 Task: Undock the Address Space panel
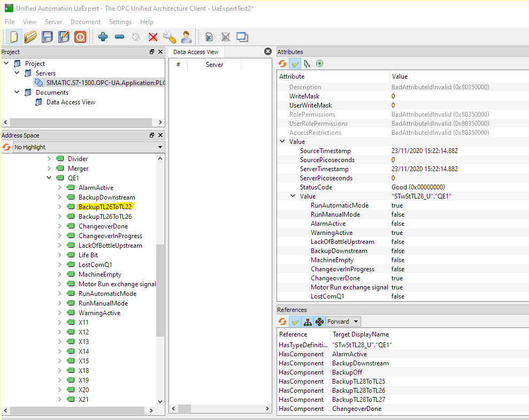(152, 135)
